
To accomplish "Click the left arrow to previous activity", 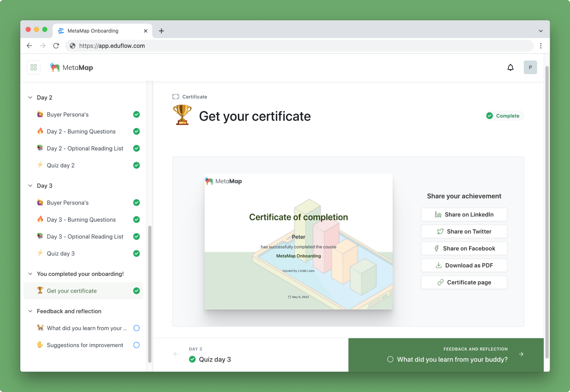I will click(176, 354).
